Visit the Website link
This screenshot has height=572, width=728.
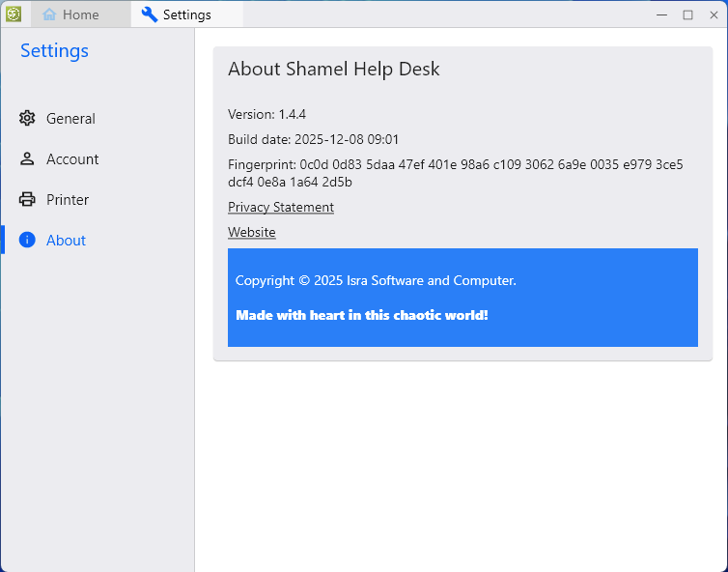tap(252, 233)
